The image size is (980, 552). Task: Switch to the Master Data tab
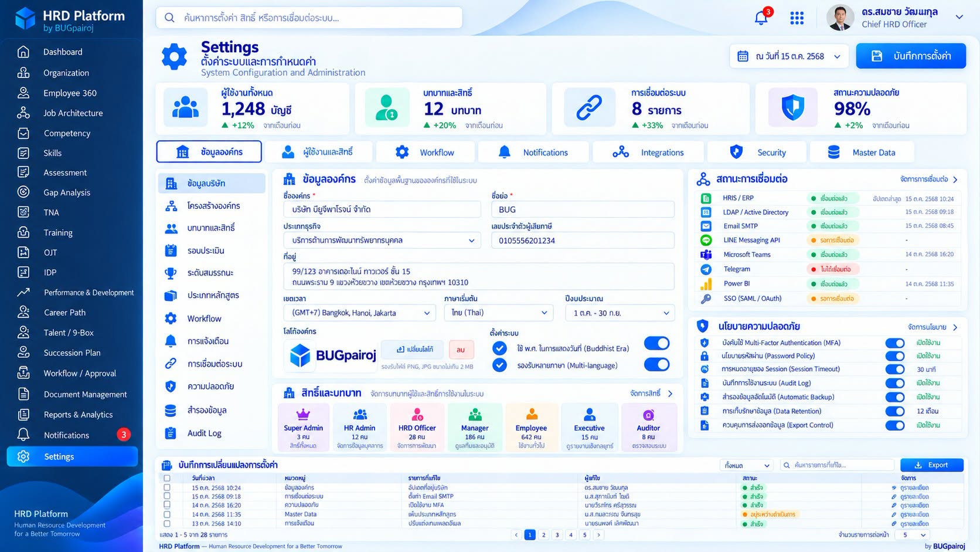(x=862, y=152)
